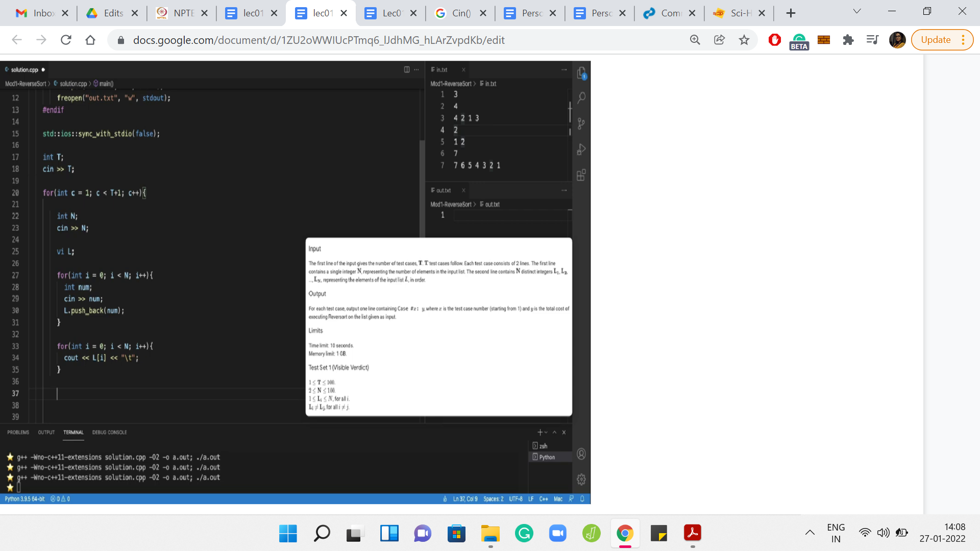The width and height of the screenshot is (980, 551).
Task: Open the Windows Start menu
Action: coord(288,534)
